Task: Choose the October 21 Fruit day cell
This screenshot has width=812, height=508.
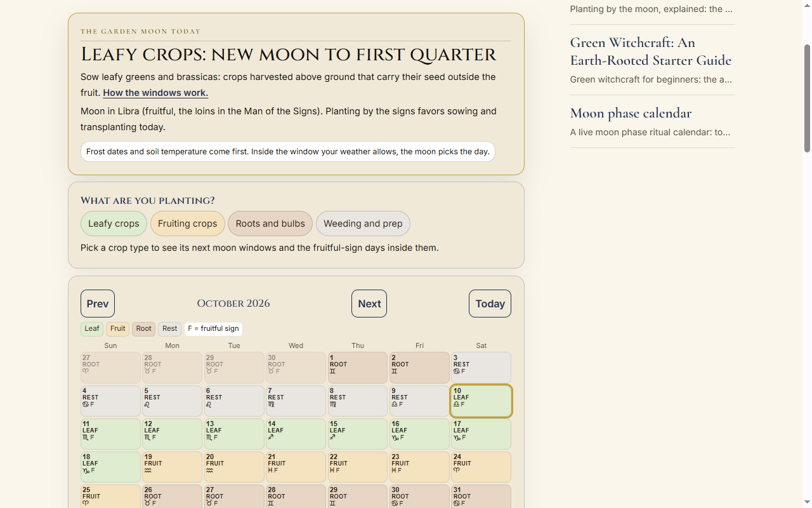Action: point(296,467)
